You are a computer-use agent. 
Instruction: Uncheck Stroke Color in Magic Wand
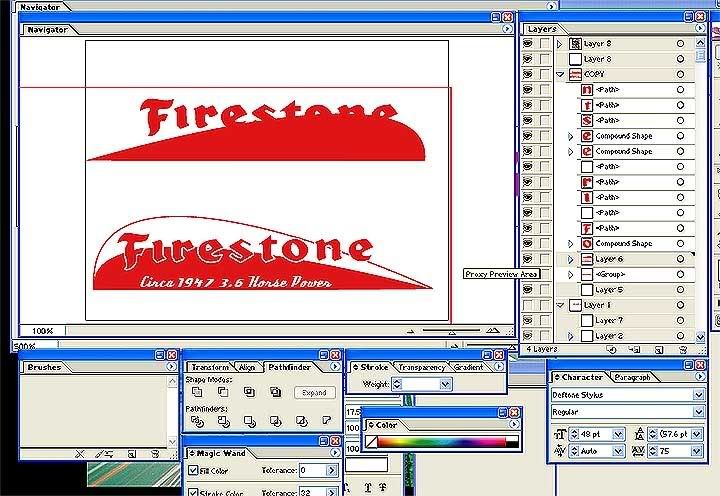tap(193, 492)
